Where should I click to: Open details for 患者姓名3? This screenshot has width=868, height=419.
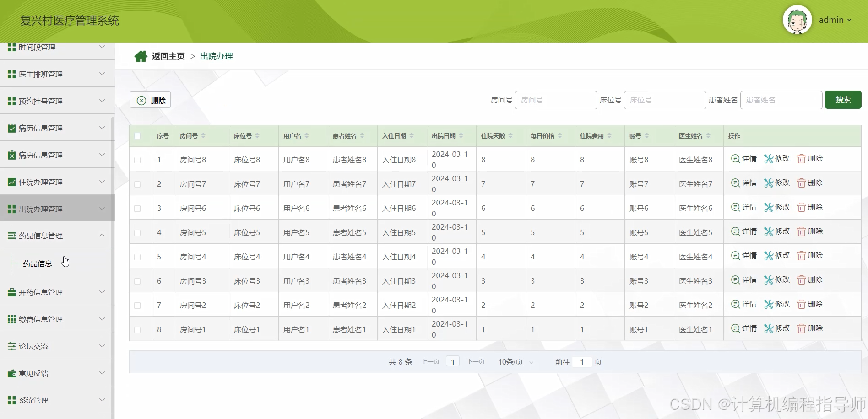tap(744, 280)
